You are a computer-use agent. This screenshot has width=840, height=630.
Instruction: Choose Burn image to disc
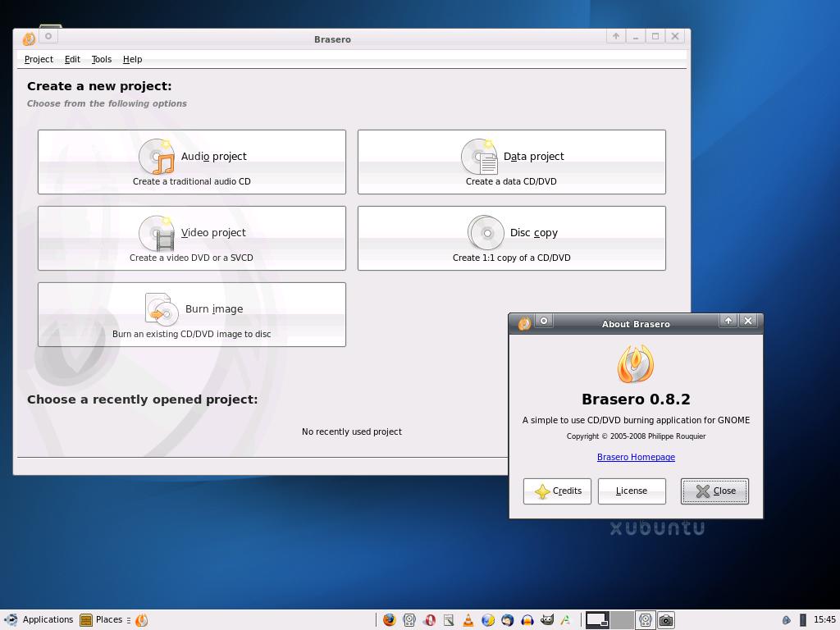192,314
